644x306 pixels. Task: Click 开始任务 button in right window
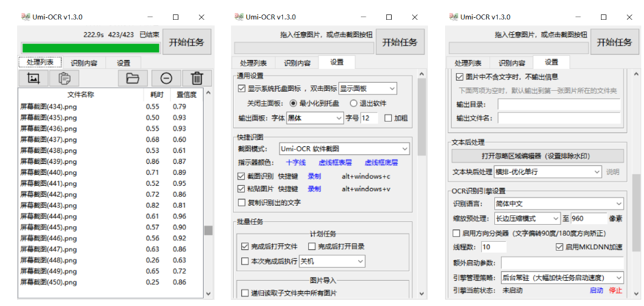click(x=615, y=42)
